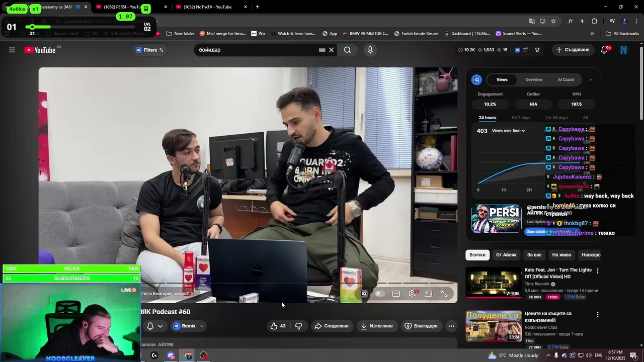The image size is (644, 362).
Task: Open Kato Feat. Jon video thumbnail
Action: tap(493, 283)
